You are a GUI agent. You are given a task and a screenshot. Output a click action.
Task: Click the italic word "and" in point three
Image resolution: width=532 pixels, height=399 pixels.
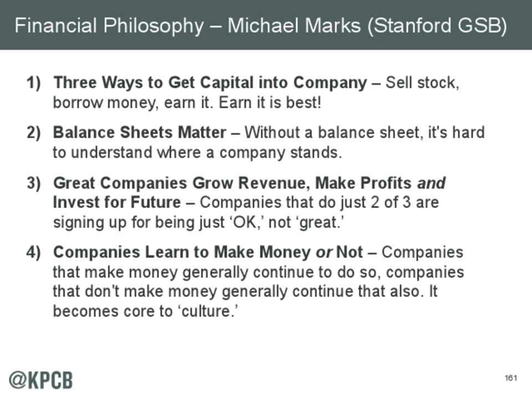click(431, 183)
